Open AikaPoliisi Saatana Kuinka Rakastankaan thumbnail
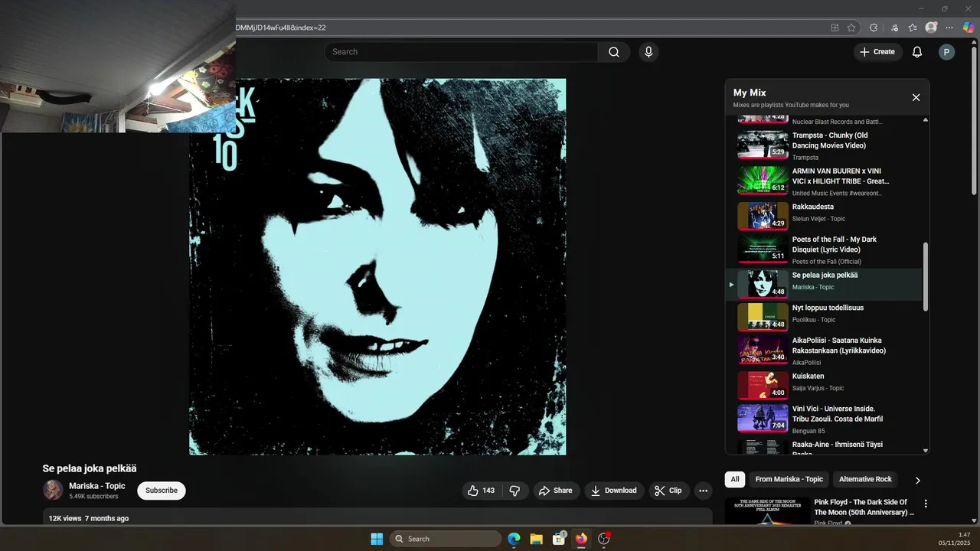 pyautogui.click(x=763, y=350)
